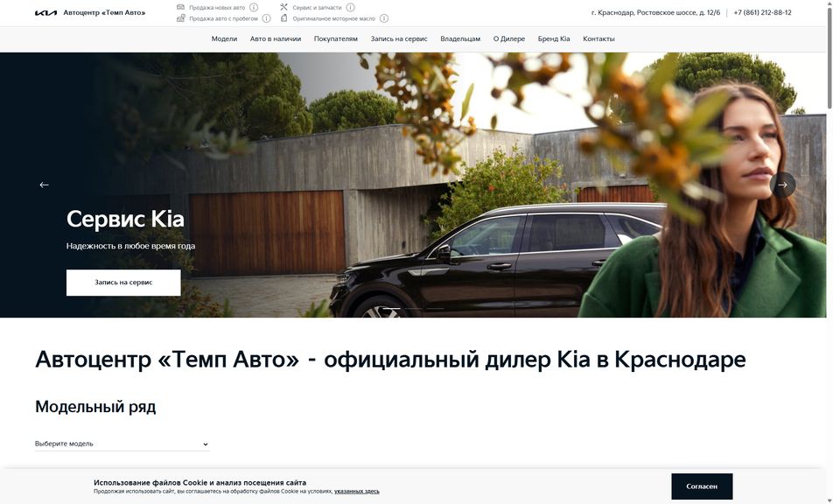Screen dimensions: 833x504
Task: Click Оригинальное моторное масло link
Action: point(333,18)
